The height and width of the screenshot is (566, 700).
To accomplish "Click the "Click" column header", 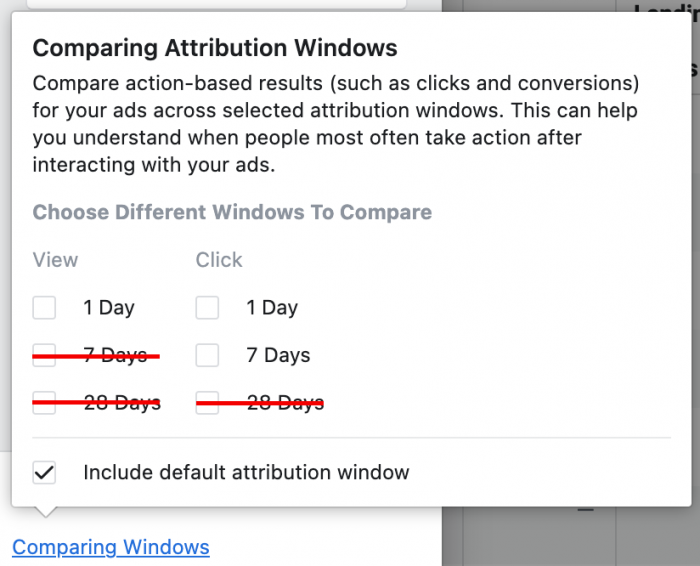I will point(219,260).
